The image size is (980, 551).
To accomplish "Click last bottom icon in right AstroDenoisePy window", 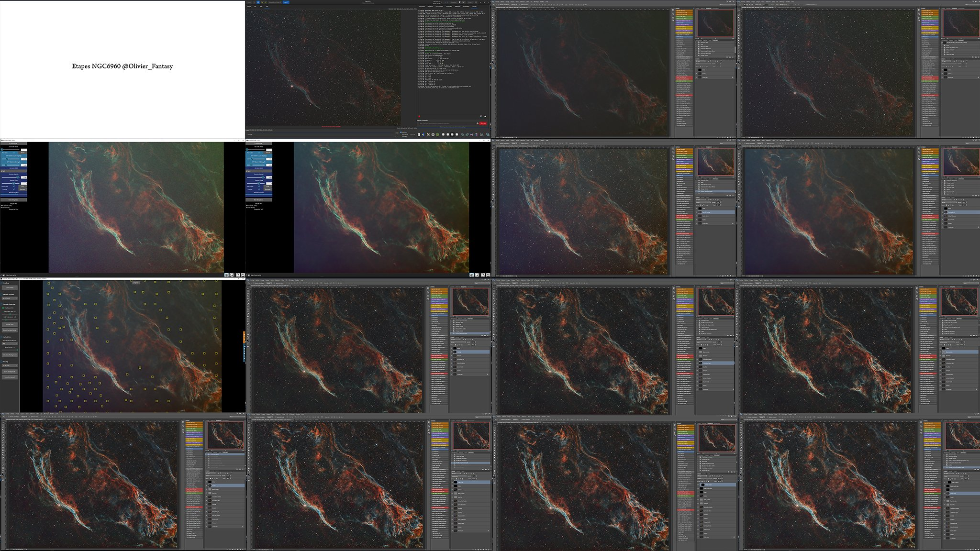I will pyautogui.click(x=488, y=275).
